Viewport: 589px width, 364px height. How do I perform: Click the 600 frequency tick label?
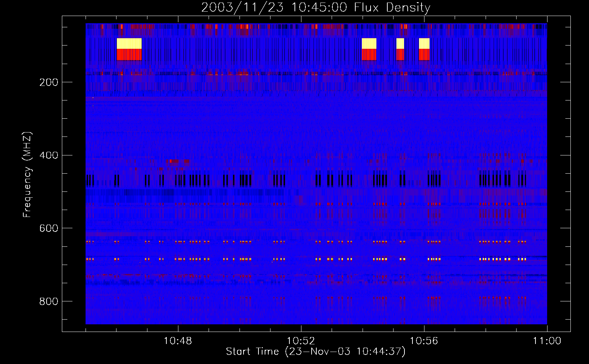coord(49,228)
